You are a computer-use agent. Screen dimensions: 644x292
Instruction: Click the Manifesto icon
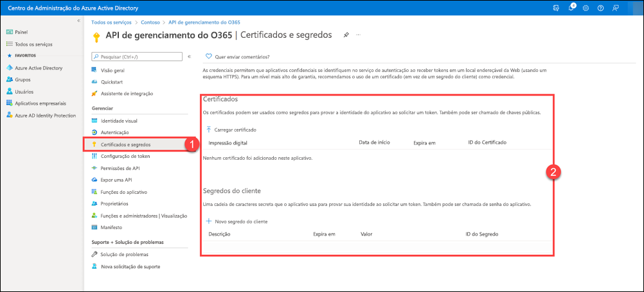(94, 227)
